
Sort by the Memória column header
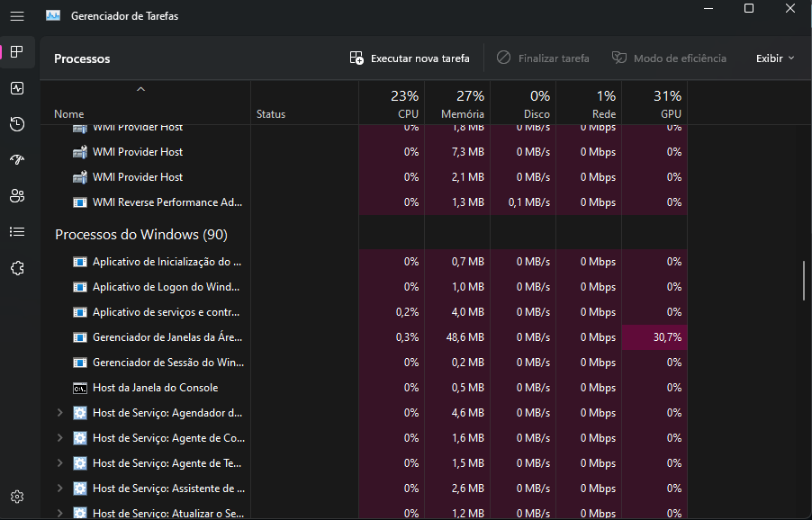point(457,103)
